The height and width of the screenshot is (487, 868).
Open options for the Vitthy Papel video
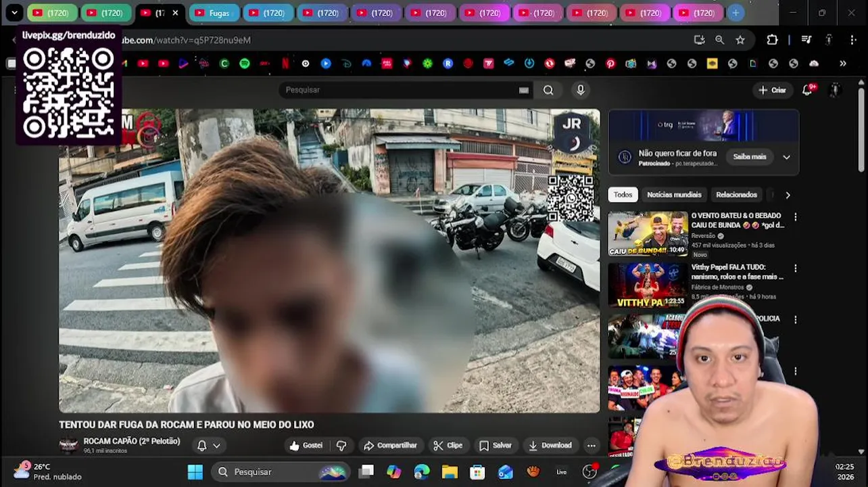[x=795, y=269]
